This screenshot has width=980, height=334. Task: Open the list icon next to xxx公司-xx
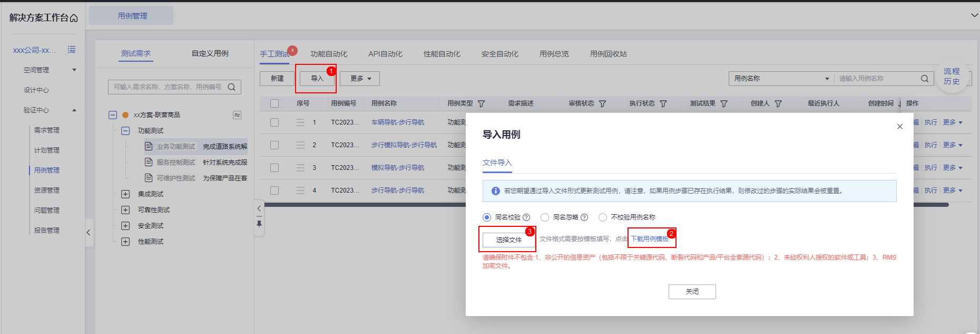click(71, 50)
